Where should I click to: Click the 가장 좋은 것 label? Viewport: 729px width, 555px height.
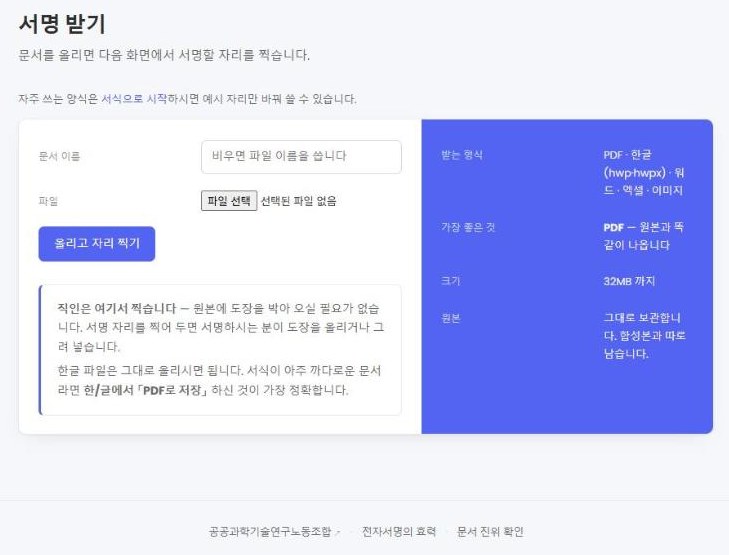pyautogui.click(x=468, y=227)
